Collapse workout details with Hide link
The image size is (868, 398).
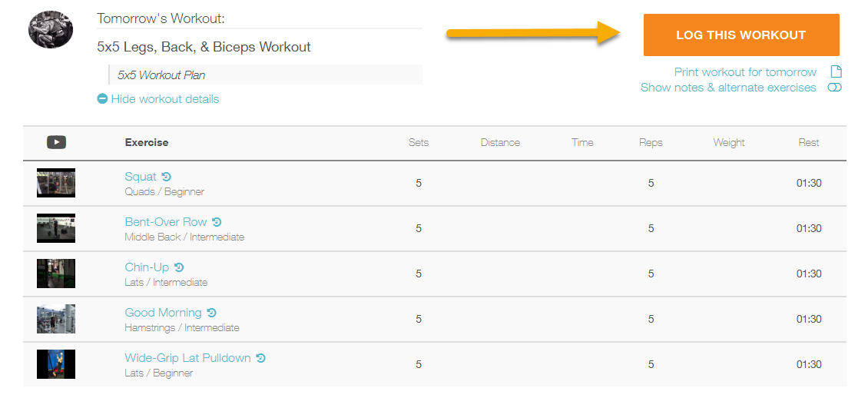coord(158,99)
